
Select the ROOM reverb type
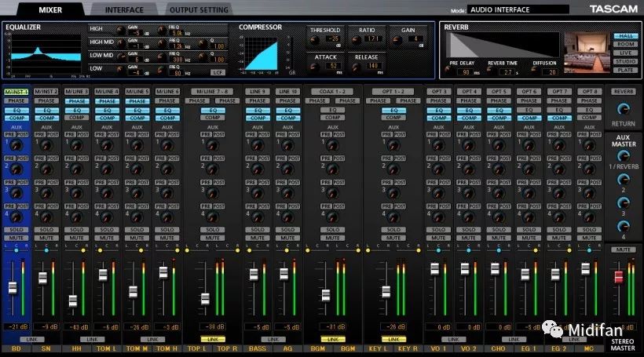pos(625,44)
